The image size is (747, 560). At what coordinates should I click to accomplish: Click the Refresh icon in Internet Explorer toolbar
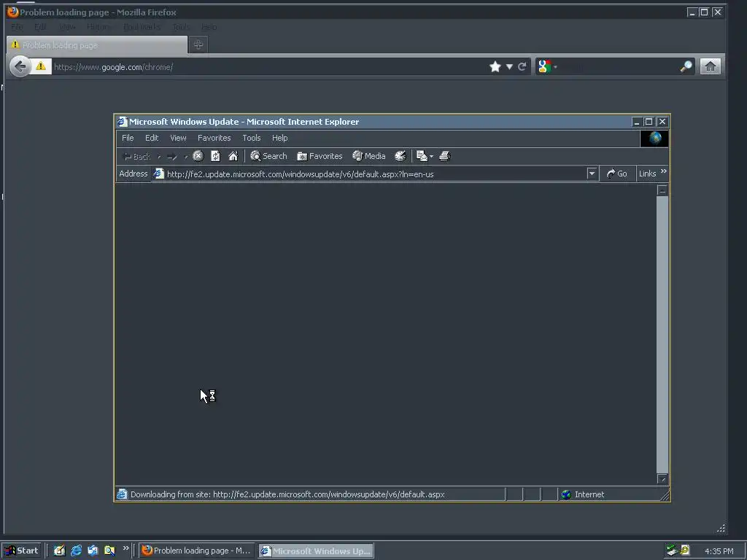click(215, 156)
